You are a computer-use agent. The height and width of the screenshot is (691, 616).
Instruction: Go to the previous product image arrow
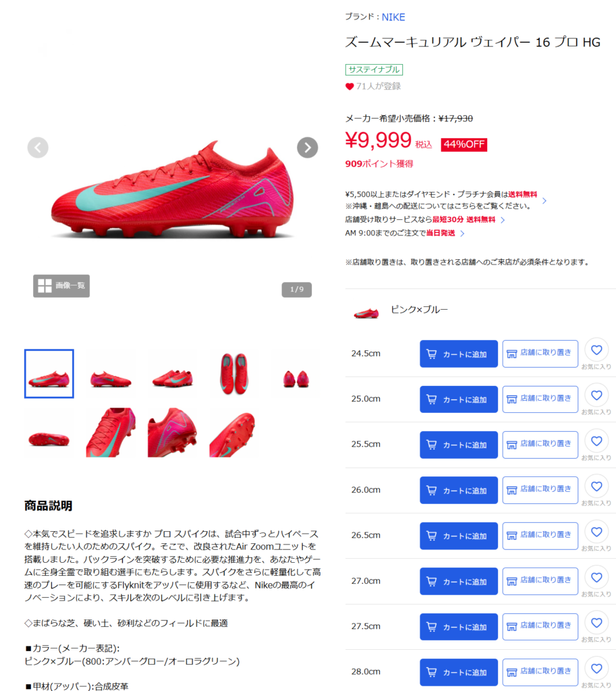pyautogui.click(x=38, y=148)
